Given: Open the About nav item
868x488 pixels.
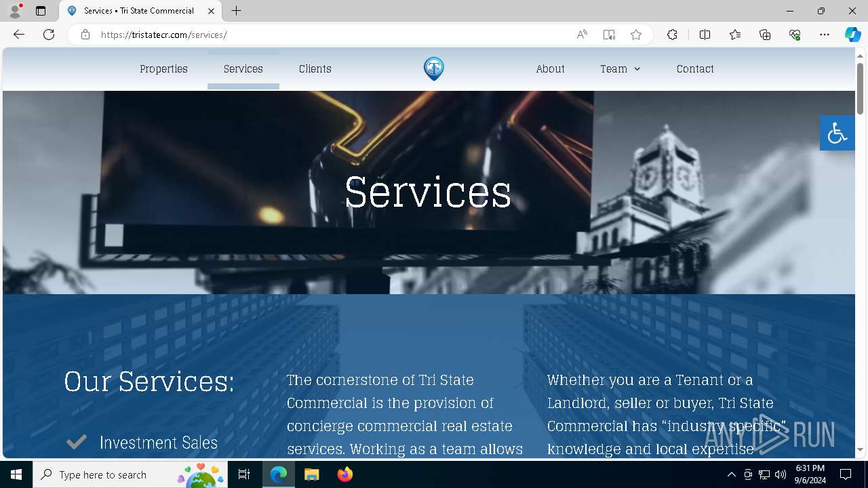Looking at the screenshot, I should [x=550, y=69].
